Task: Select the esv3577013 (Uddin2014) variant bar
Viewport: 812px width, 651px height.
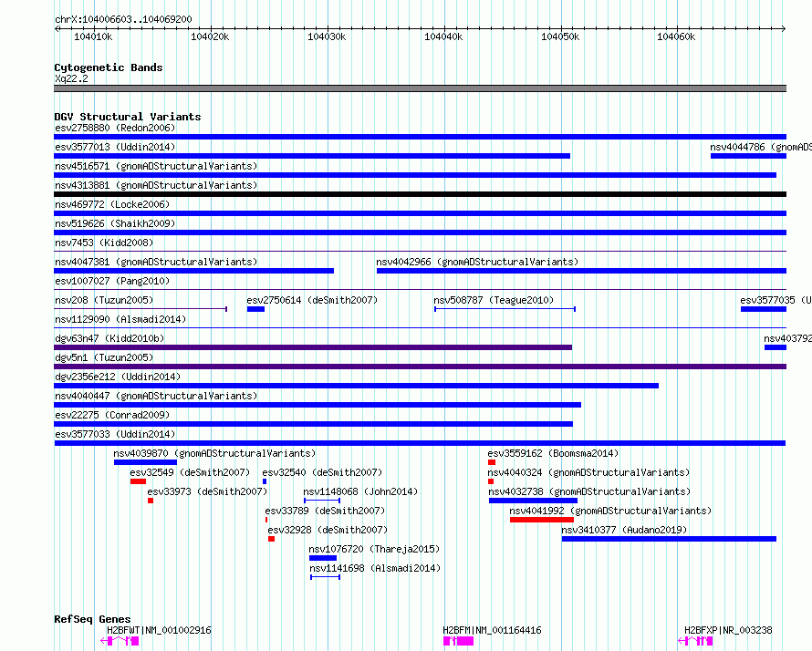Action: [312, 156]
